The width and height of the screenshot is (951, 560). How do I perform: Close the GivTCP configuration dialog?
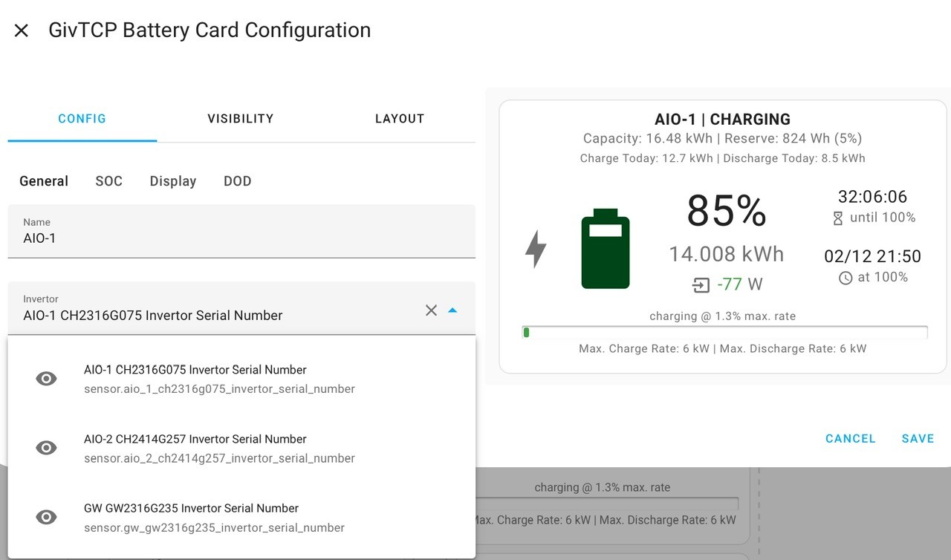(22, 30)
